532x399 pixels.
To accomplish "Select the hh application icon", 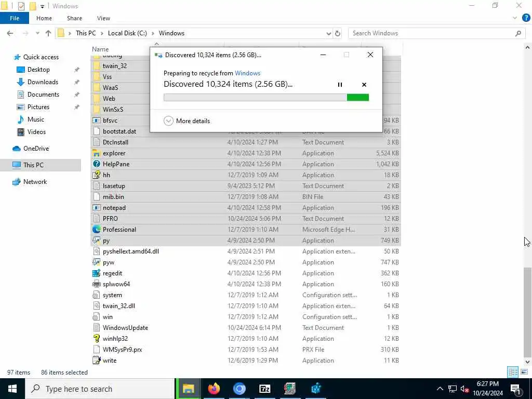I will coord(97,175).
